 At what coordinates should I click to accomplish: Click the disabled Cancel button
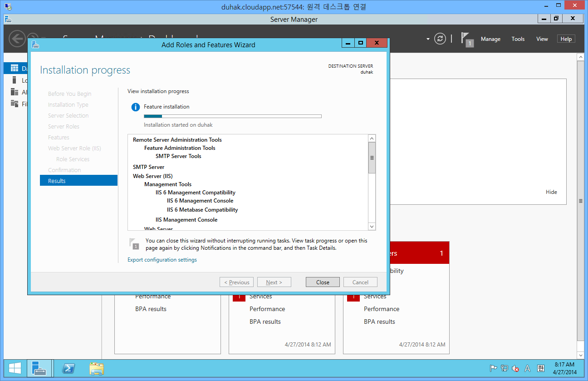pyautogui.click(x=360, y=282)
